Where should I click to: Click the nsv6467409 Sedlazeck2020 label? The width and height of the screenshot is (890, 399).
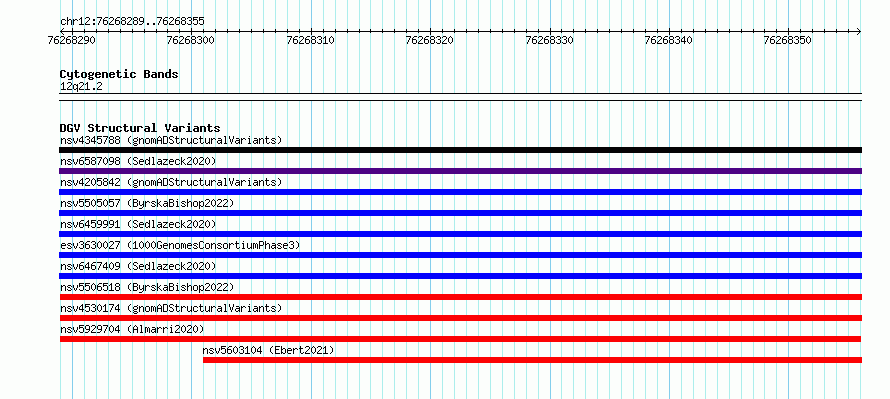(138, 266)
